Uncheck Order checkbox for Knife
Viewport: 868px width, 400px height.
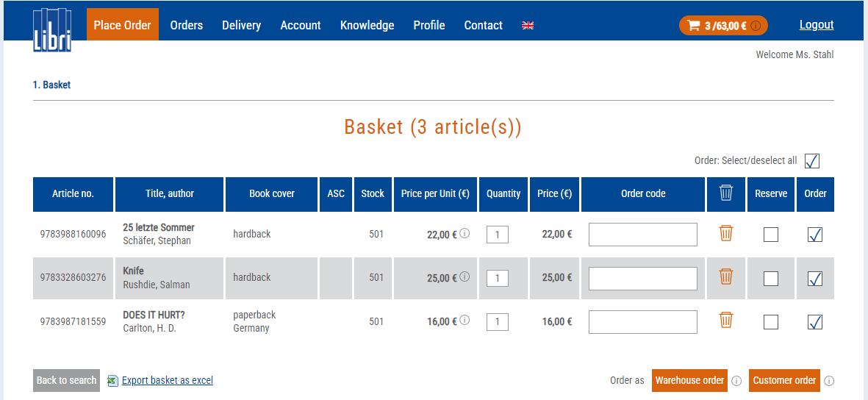[815, 279]
